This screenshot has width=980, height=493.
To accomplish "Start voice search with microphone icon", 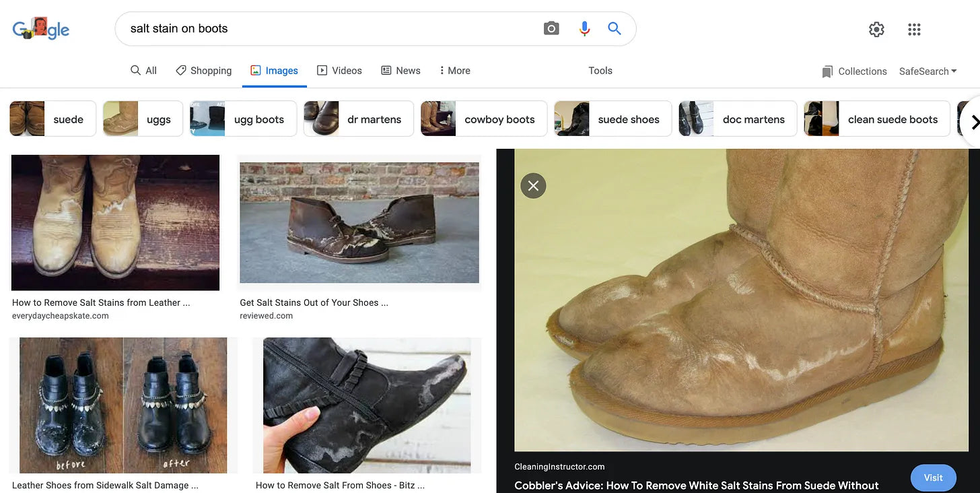I will point(584,28).
